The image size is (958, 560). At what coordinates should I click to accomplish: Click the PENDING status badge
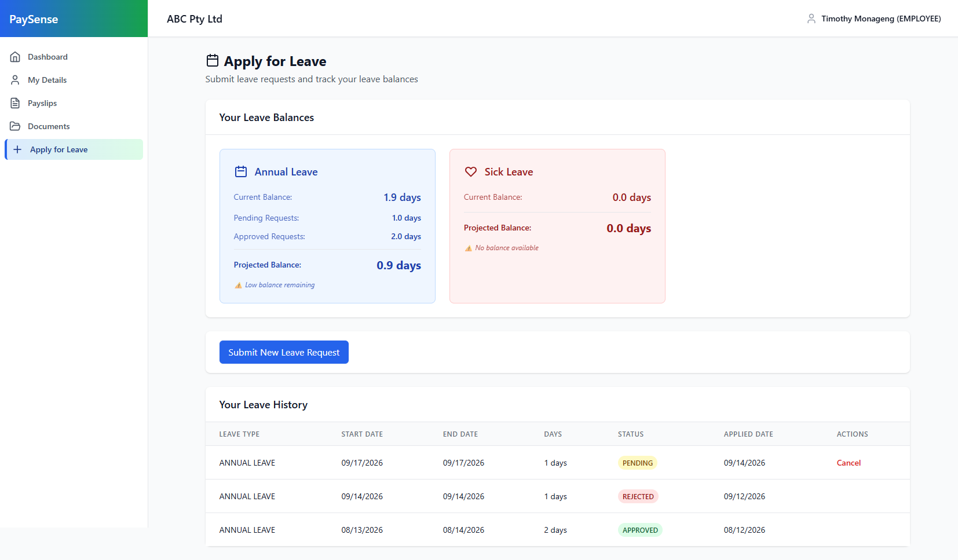[x=638, y=463]
